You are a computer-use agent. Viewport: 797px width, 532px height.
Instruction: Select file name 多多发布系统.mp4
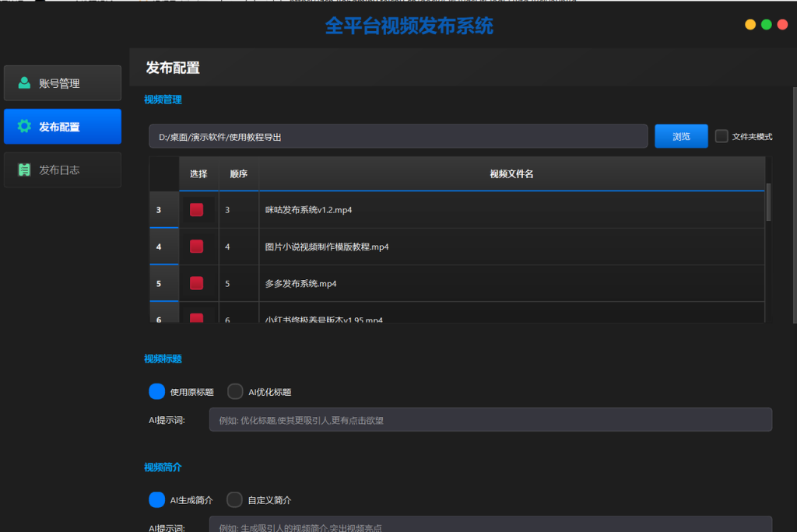tap(301, 284)
